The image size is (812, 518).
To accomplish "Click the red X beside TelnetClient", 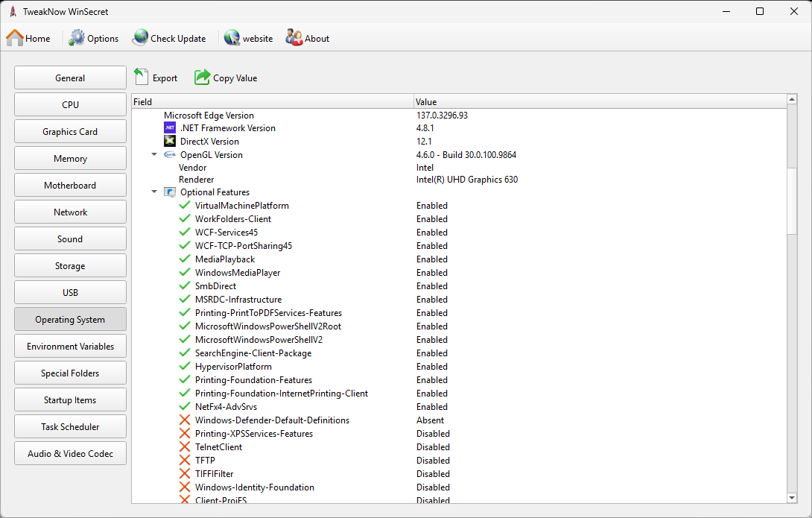I will [x=184, y=447].
